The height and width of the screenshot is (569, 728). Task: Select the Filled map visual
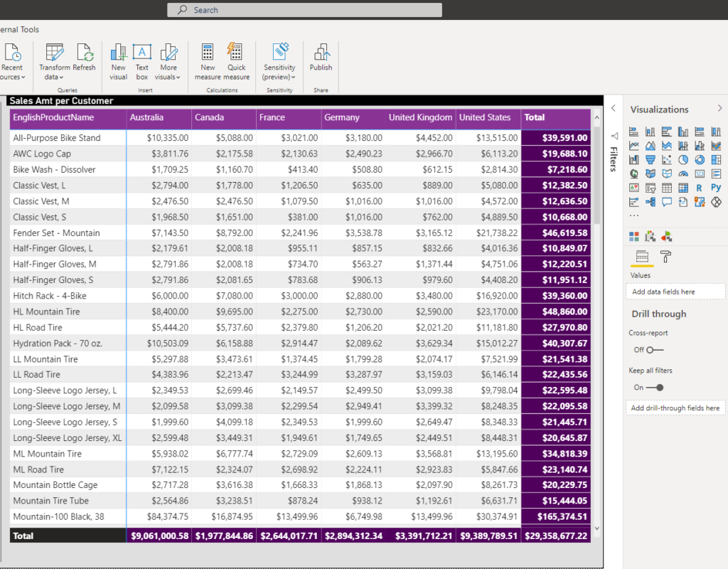[x=651, y=174]
